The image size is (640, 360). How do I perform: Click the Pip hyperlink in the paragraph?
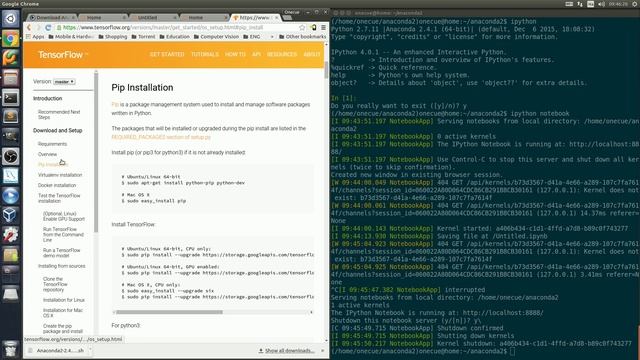(115, 105)
